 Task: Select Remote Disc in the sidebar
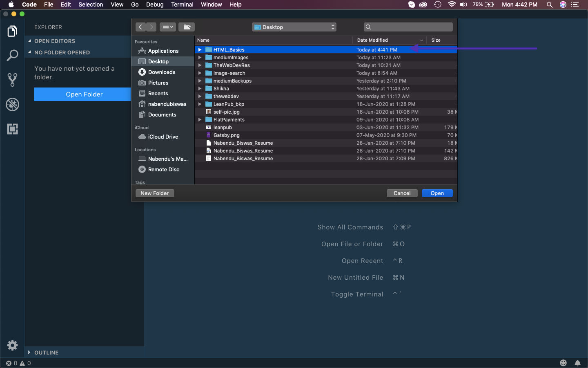163,169
